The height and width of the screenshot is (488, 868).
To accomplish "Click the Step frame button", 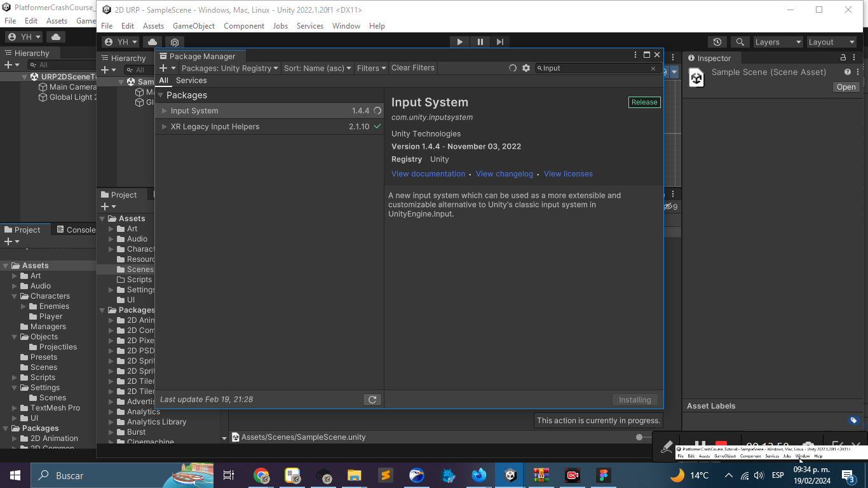I will point(500,42).
